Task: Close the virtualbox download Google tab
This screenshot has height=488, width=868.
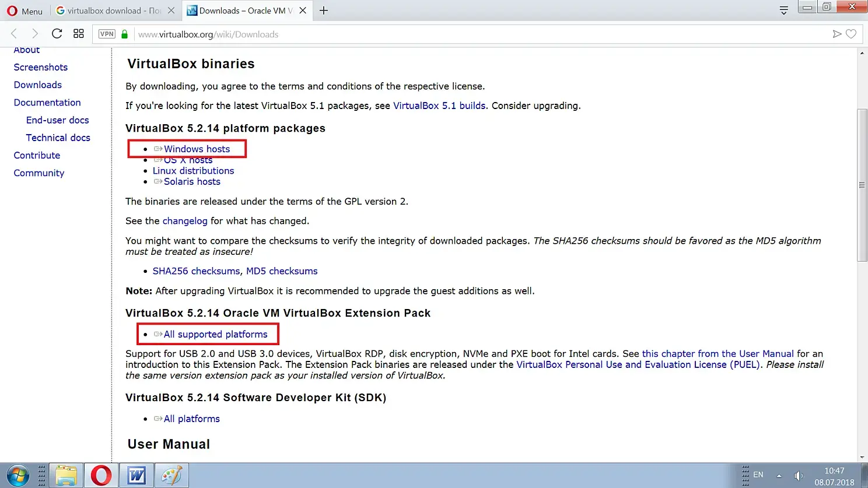Action: [171, 10]
